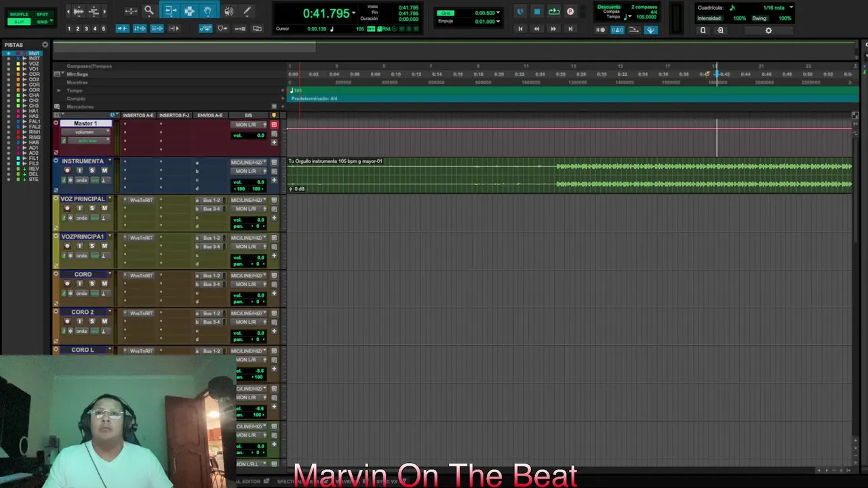
Task: Select INSERTOS F-J column header
Action: point(174,115)
